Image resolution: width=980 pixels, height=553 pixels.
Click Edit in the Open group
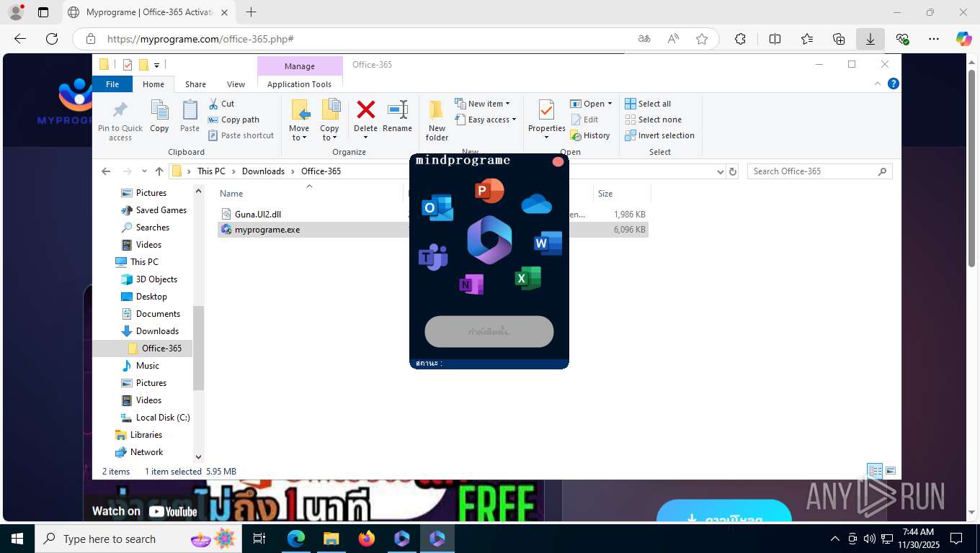pos(584,120)
